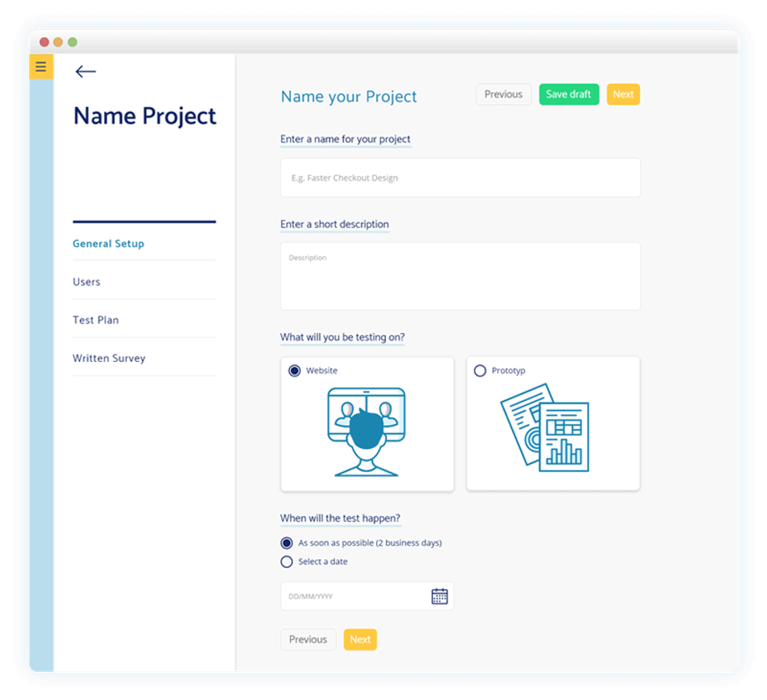Select the Website radio button
767x700 pixels.
click(289, 370)
